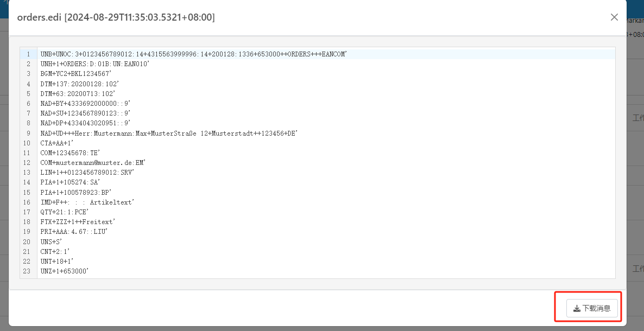Click the DTM+137 date segment line

click(79, 84)
